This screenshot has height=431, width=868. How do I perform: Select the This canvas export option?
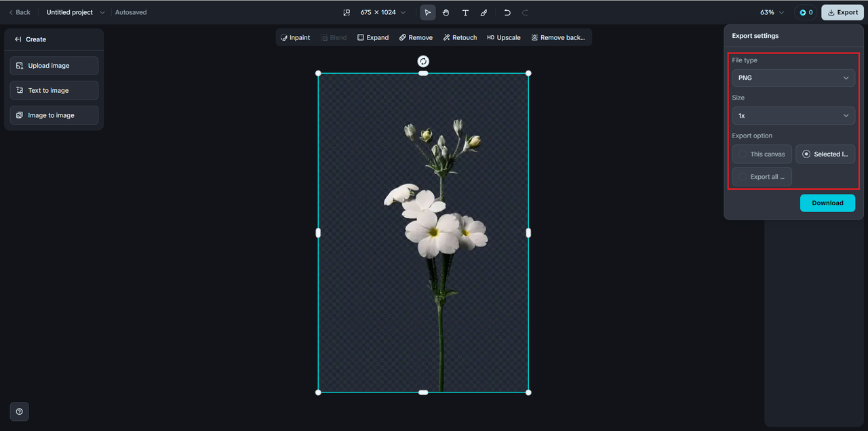(x=762, y=154)
